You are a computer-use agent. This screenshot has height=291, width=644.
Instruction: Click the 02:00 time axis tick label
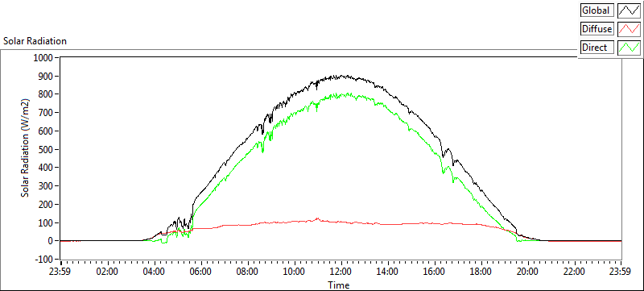pos(108,272)
